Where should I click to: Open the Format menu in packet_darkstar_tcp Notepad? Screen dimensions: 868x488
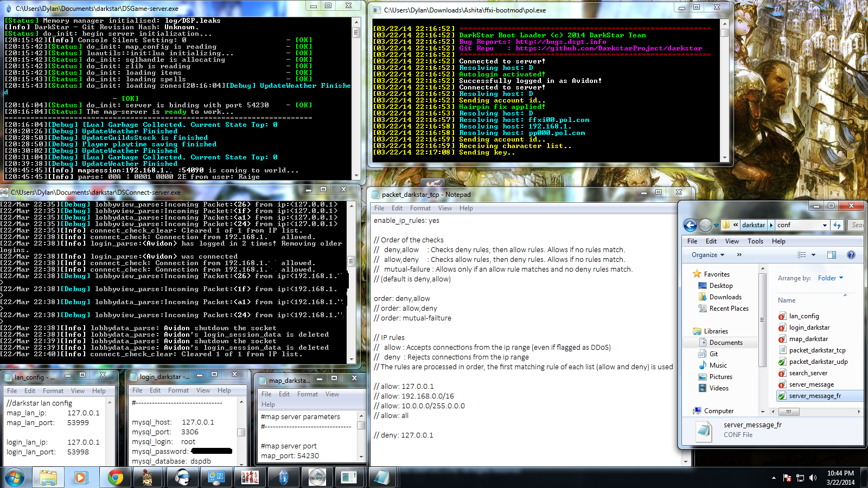(x=420, y=208)
